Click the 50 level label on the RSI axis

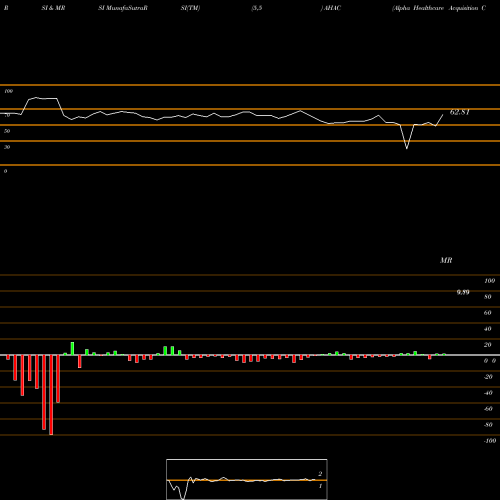tap(7, 131)
